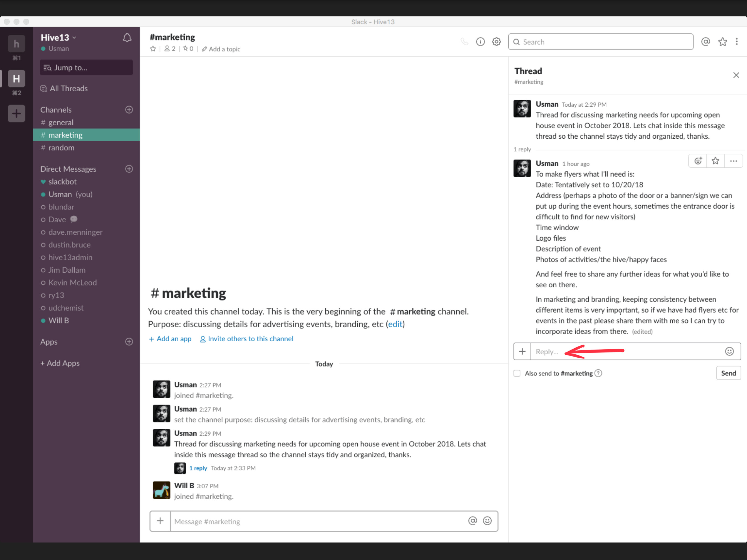Switch to uppercase H workspace
Image resolution: width=747 pixels, height=560 pixels.
click(16, 78)
